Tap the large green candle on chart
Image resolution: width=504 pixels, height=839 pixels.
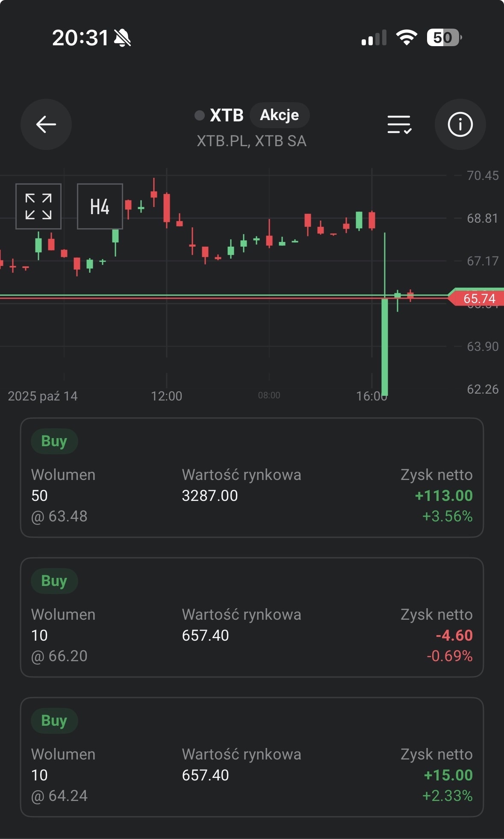pos(385,346)
